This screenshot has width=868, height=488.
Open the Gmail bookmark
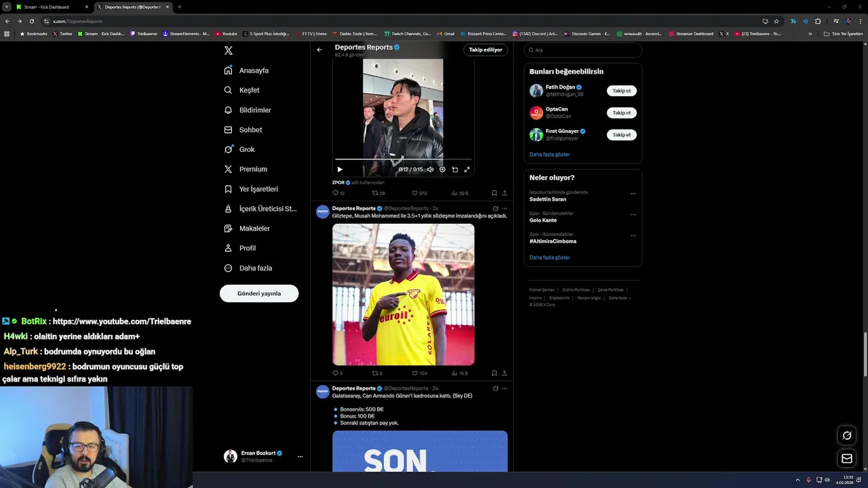pos(446,34)
